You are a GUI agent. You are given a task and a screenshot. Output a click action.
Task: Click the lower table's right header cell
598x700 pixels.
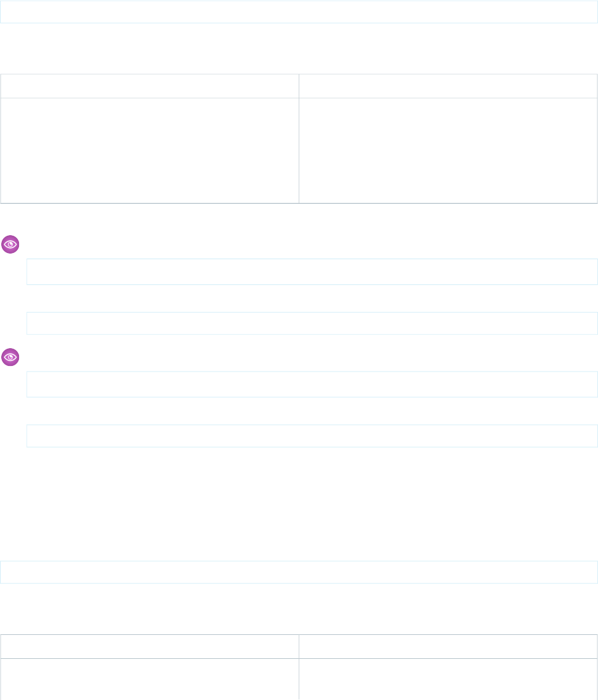coord(448,647)
